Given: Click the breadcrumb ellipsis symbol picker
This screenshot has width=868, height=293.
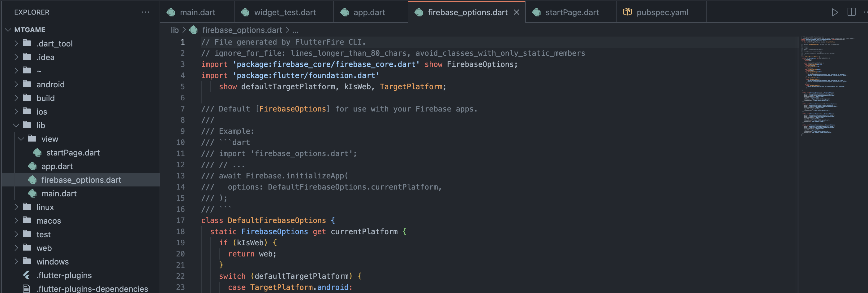Looking at the screenshot, I should click(x=295, y=30).
